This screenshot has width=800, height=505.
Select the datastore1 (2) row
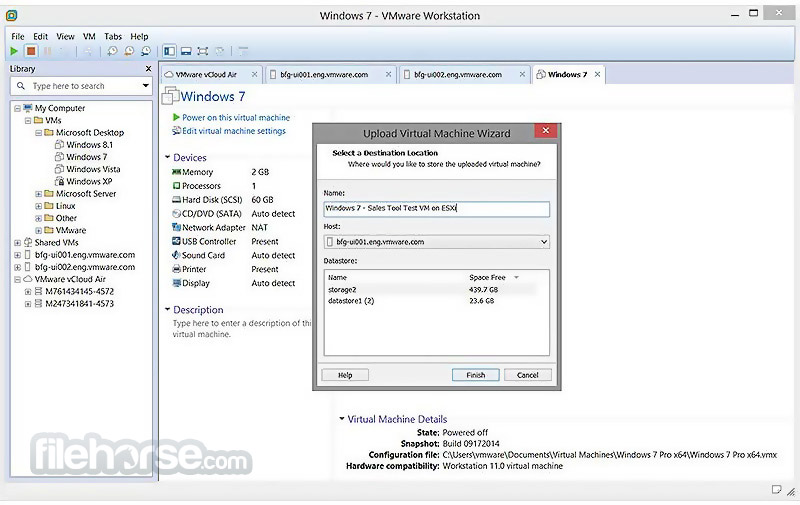click(x=432, y=301)
